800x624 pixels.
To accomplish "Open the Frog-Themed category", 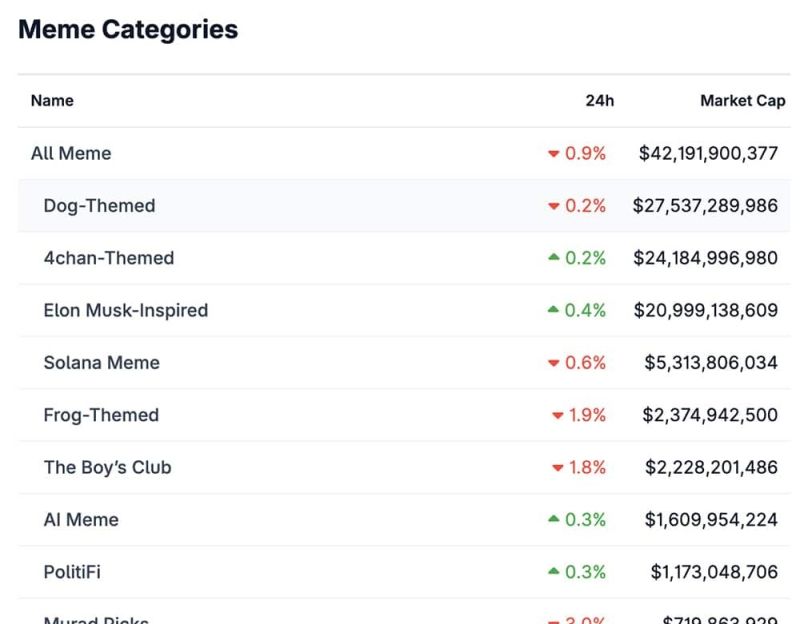I will [101, 415].
